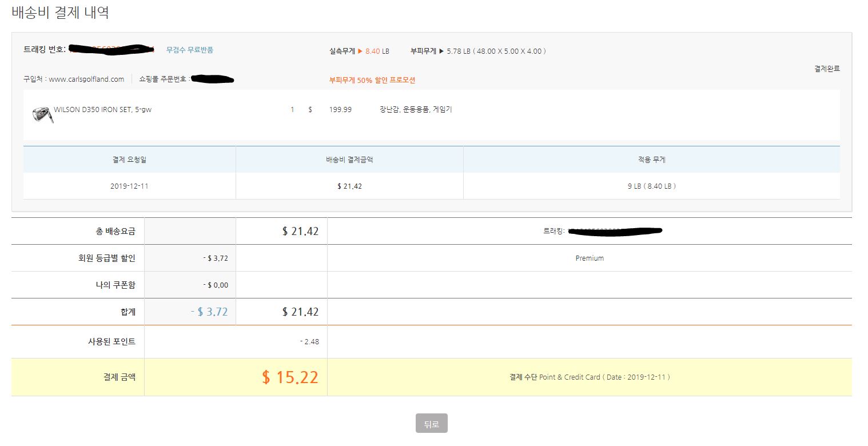Select the WILSON D350 IRON SET product name
This screenshot has height=446, width=868.
tap(102, 110)
